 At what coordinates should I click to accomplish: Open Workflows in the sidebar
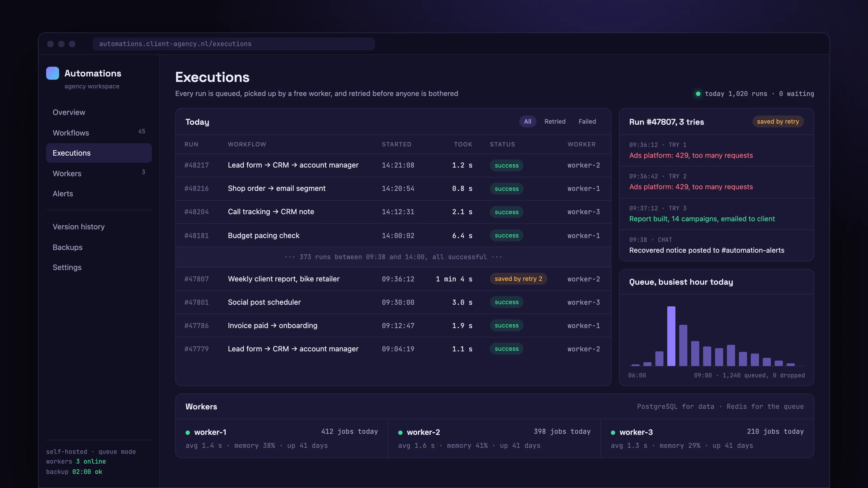99,133
